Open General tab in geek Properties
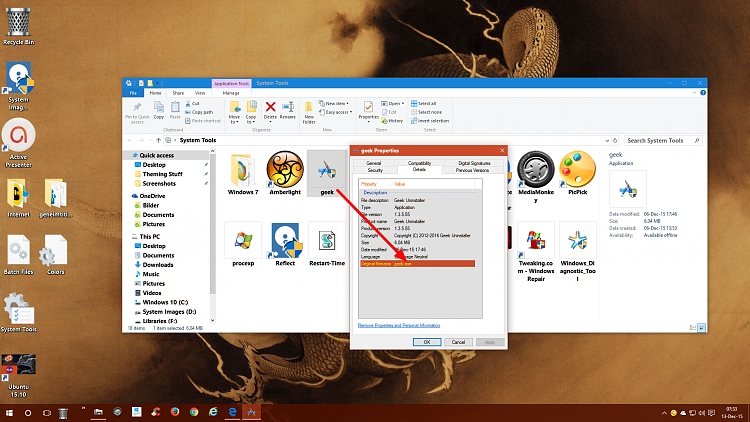 (x=374, y=163)
